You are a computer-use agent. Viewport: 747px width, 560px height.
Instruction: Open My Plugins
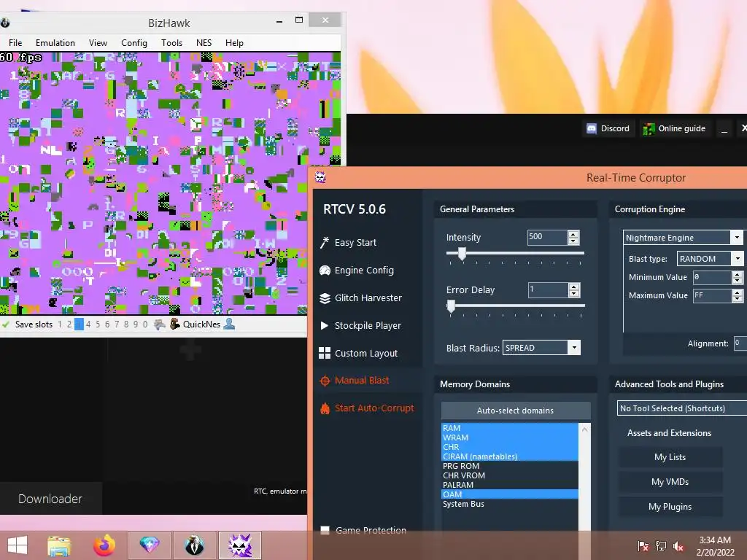pos(670,507)
